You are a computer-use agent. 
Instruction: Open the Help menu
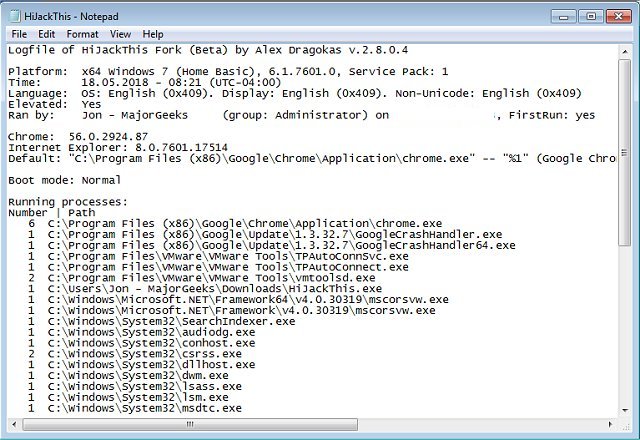coord(153,34)
